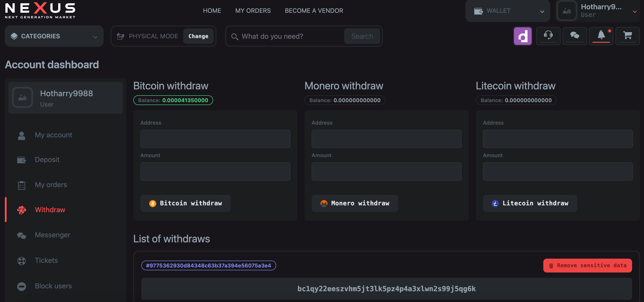
Task: Open support via the headset icon
Action: (x=548, y=35)
